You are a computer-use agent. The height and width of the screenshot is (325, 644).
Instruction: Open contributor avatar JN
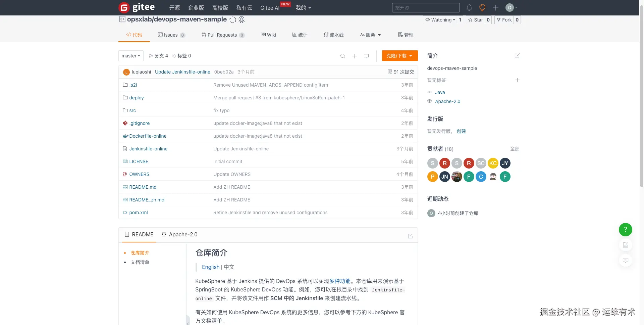tap(445, 177)
